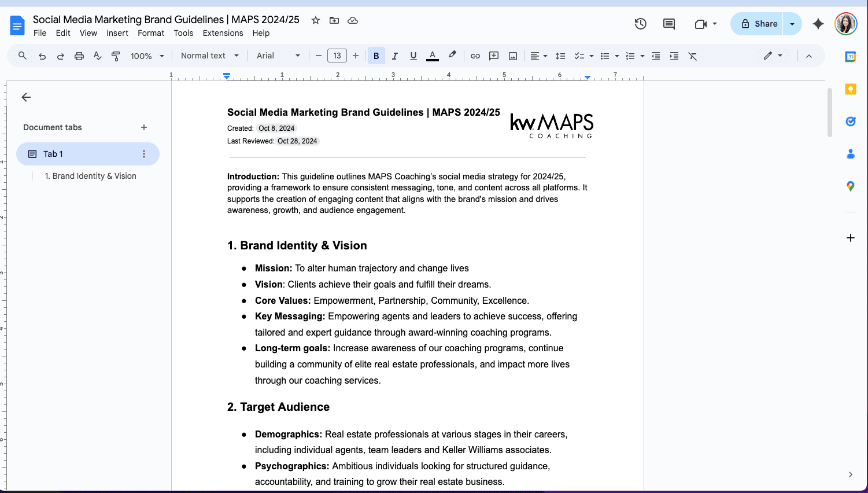
Task: Click the insert link icon
Action: coord(475,56)
